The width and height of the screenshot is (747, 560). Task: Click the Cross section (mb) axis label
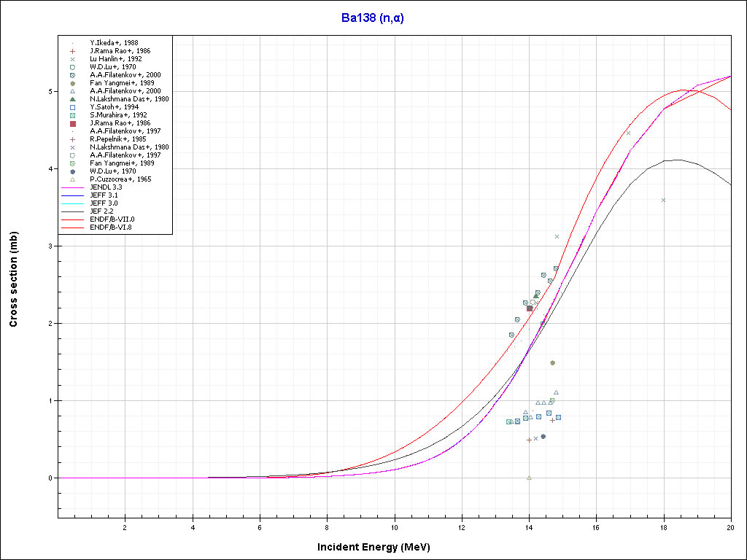tap(14, 279)
